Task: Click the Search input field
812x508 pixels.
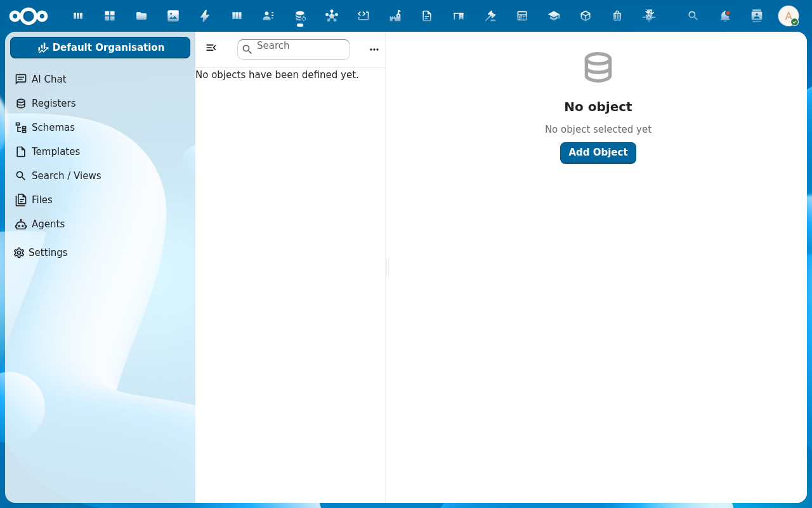Action: [x=294, y=50]
